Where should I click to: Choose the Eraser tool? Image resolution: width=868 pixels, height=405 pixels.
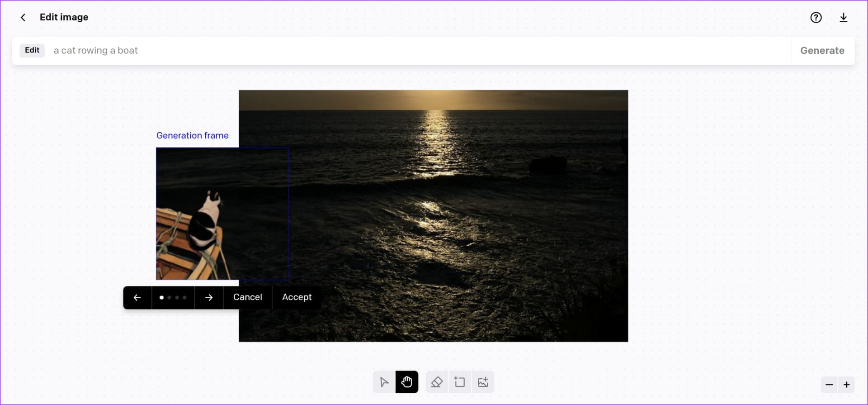click(x=437, y=382)
